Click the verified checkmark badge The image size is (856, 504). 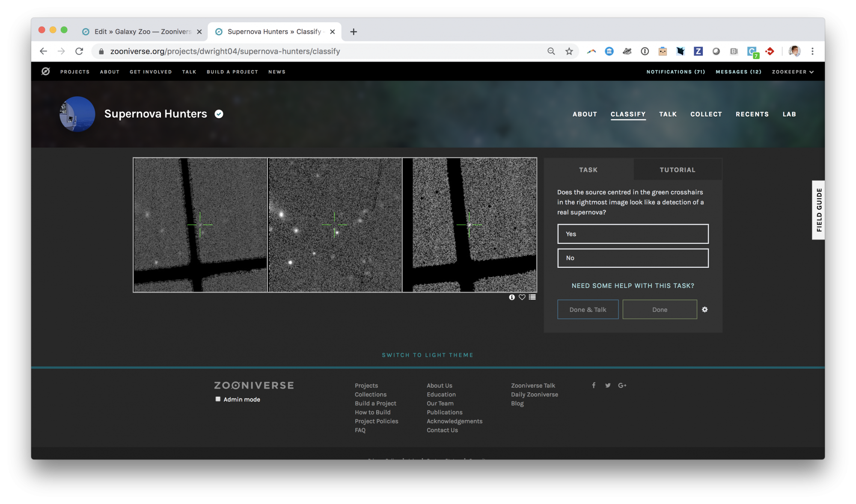[219, 114]
